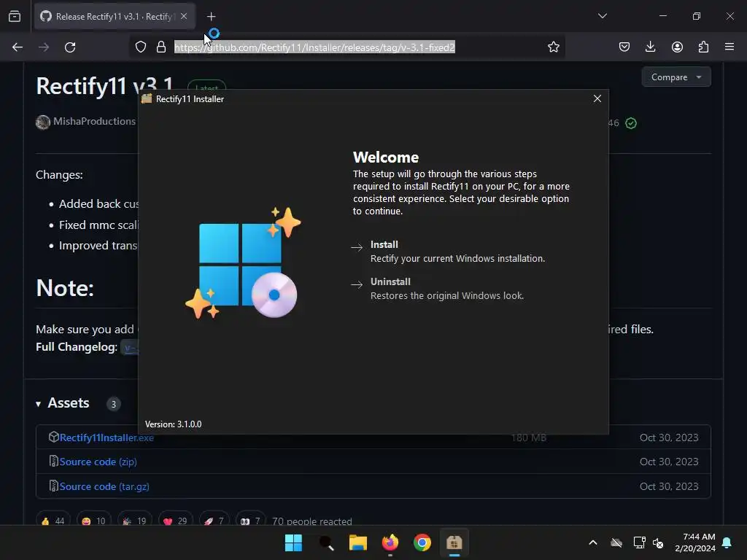Open notifications bell icon
This screenshot has height=560, width=747.
point(727,542)
